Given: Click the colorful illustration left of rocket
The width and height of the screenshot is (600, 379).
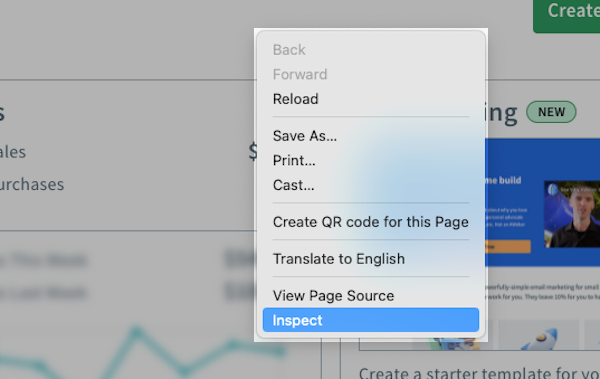Looking at the screenshot, I should point(453,343).
